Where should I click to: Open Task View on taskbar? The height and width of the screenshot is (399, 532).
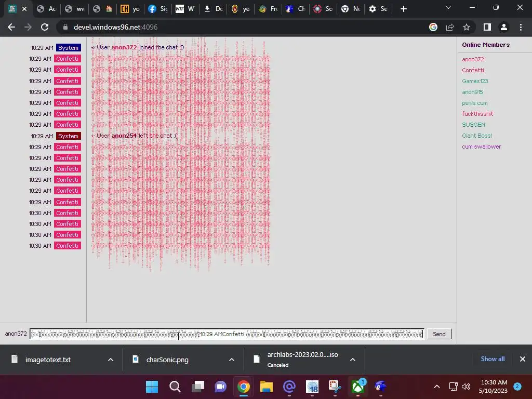tap(198, 387)
